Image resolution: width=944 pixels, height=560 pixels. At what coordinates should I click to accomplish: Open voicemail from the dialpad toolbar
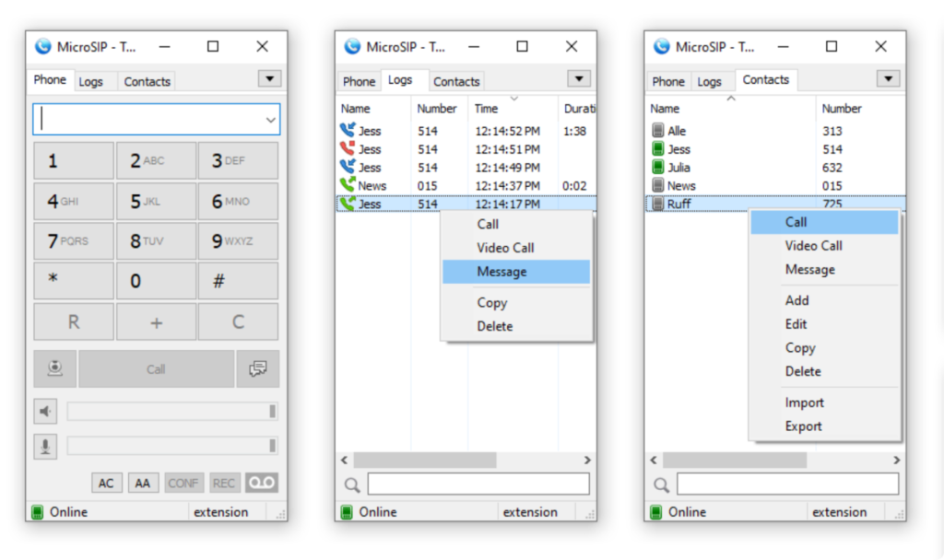click(260, 482)
